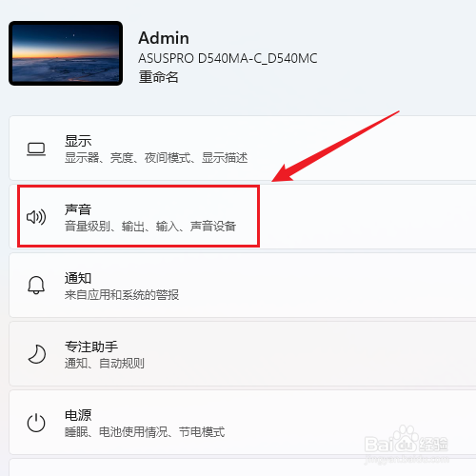Click the 音量级别、输出、输入 description text

(x=150, y=227)
